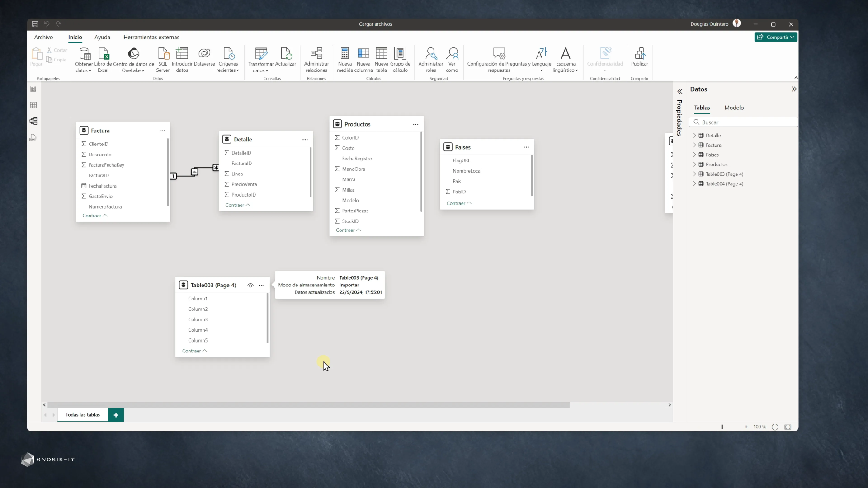868x488 pixels.
Task: Collapse the ribbon with the arrow
Action: click(x=796, y=78)
